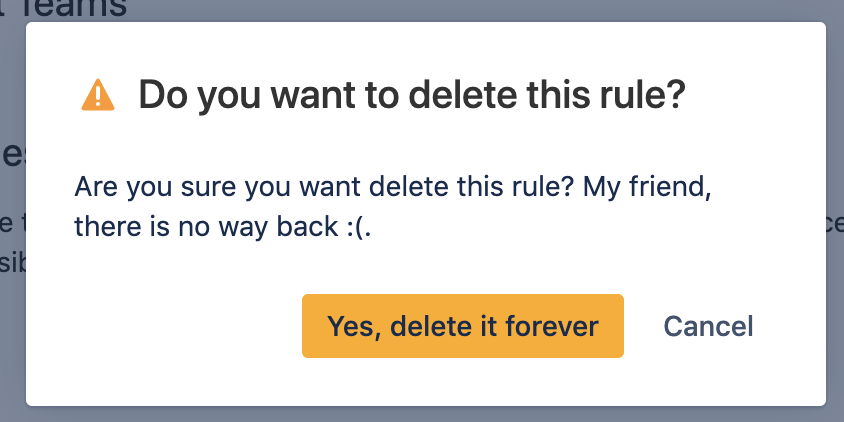Image resolution: width=844 pixels, height=422 pixels.
Task: Choose Cancel to keep this rule
Action: (x=708, y=326)
